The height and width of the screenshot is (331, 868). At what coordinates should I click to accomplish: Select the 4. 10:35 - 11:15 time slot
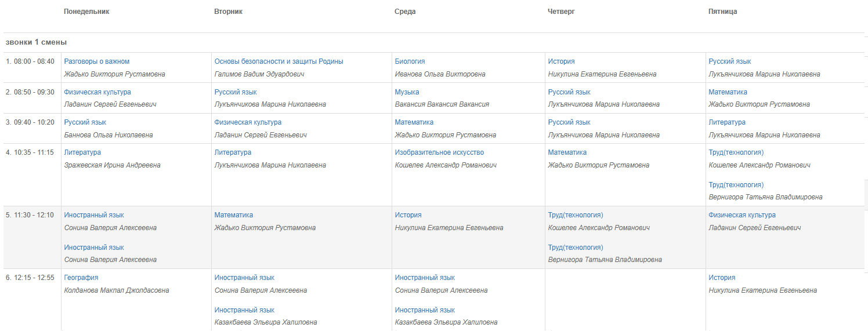coord(30,152)
